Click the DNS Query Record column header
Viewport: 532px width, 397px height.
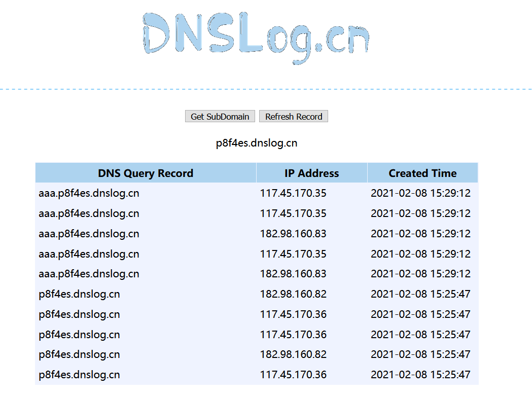pos(146,173)
